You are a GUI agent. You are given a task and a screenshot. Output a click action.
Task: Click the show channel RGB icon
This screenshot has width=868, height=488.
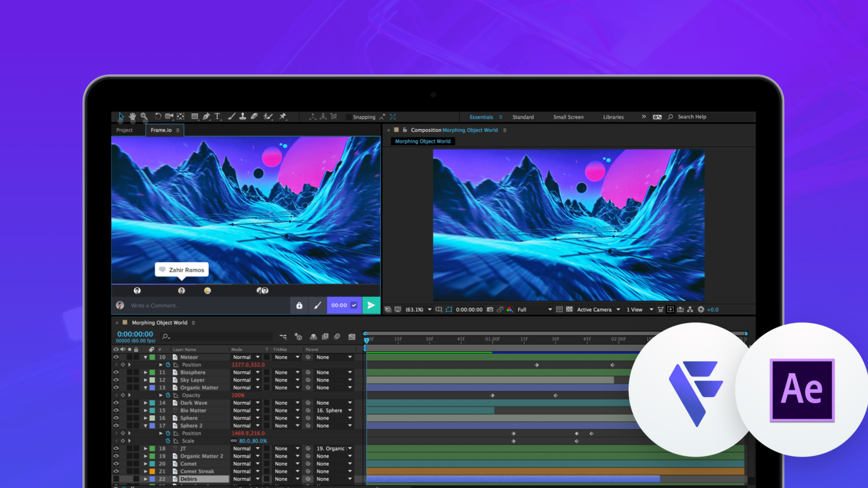coord(509,310)
